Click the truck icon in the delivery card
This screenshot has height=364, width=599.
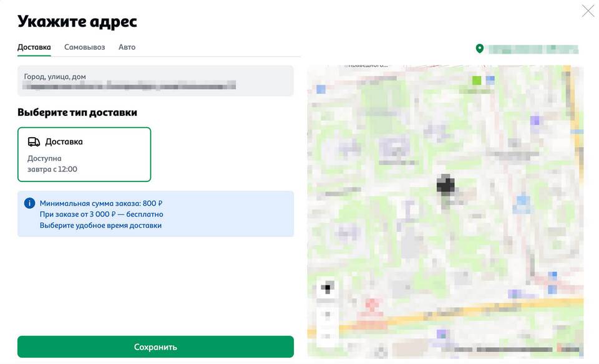pos(34,141)
